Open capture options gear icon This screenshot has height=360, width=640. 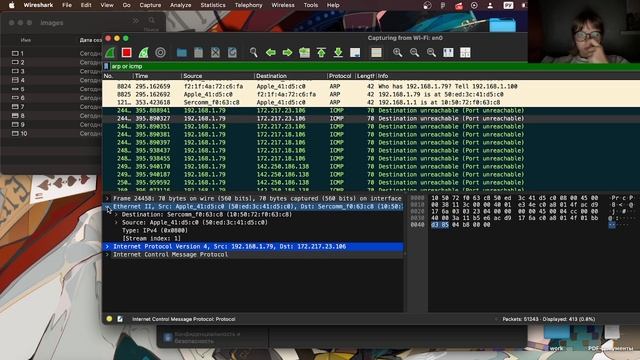click(160, 53)
